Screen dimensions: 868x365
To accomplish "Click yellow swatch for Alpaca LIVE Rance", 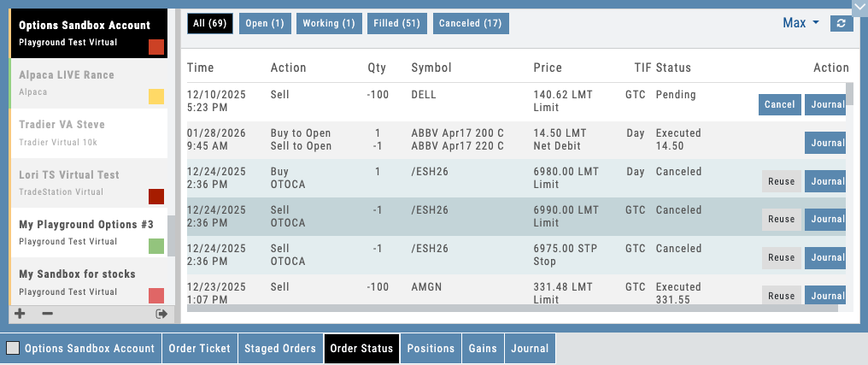I will (156, 96).
